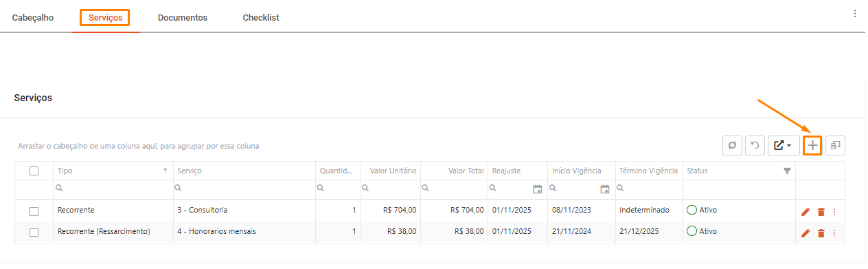Edit the Honorarios mensais row
This screenshot has width=868, height=269.
click(806, 234)
